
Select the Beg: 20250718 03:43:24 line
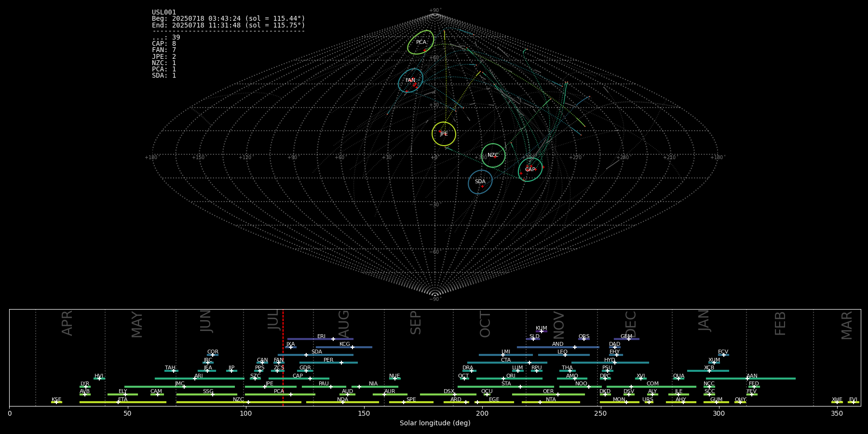(229, 19)
